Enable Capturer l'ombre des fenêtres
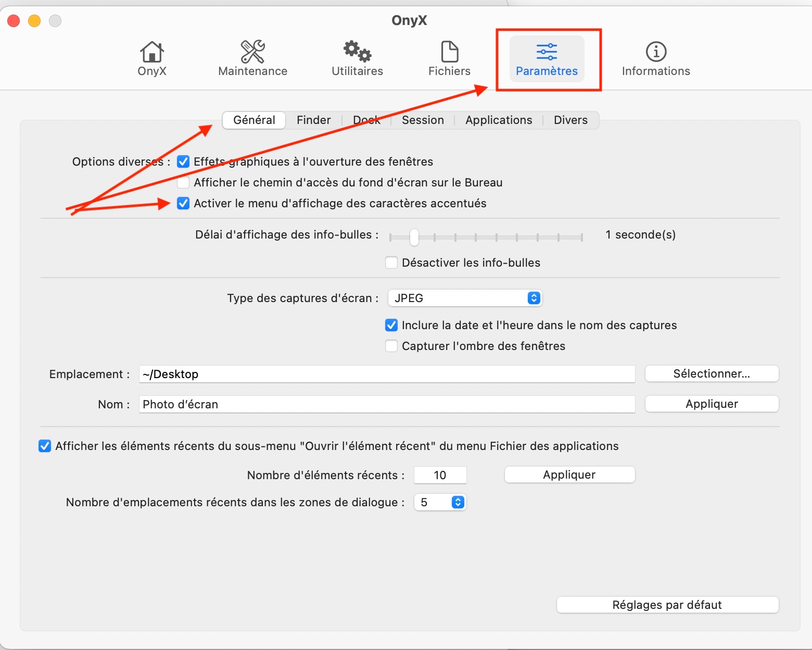Image resolution: width=812 pixels, height=650 pixels. click(x=391, y=346)
